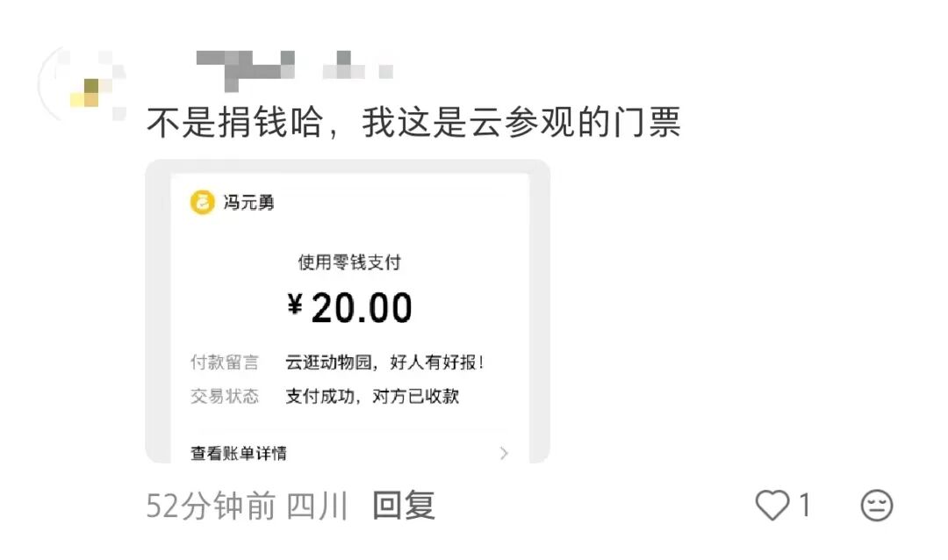Viewport: 948px width, 560px height.
Task: Click the 使用零钱支付 payment method text
Action: click(x=349, y=262)
